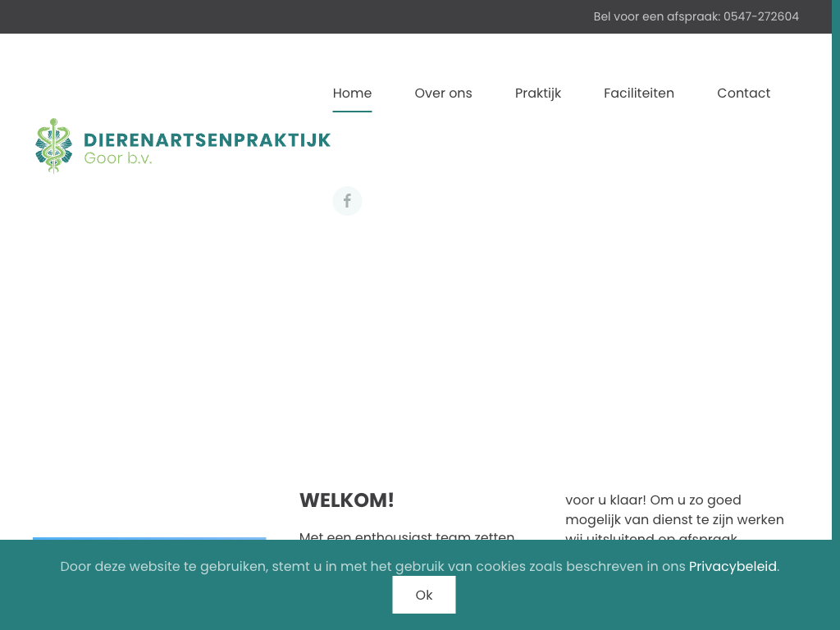Click the phone number 0547-272604

click(760, 16)
